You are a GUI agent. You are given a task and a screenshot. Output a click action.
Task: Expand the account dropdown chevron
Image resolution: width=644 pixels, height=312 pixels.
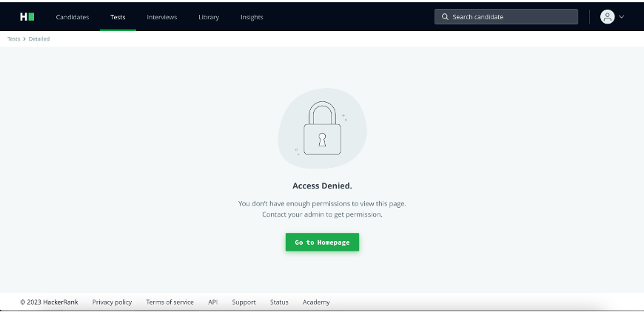coord(621,17)
